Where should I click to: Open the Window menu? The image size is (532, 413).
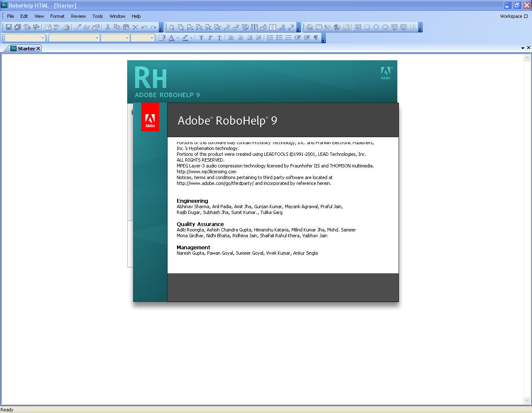point(117,16)
